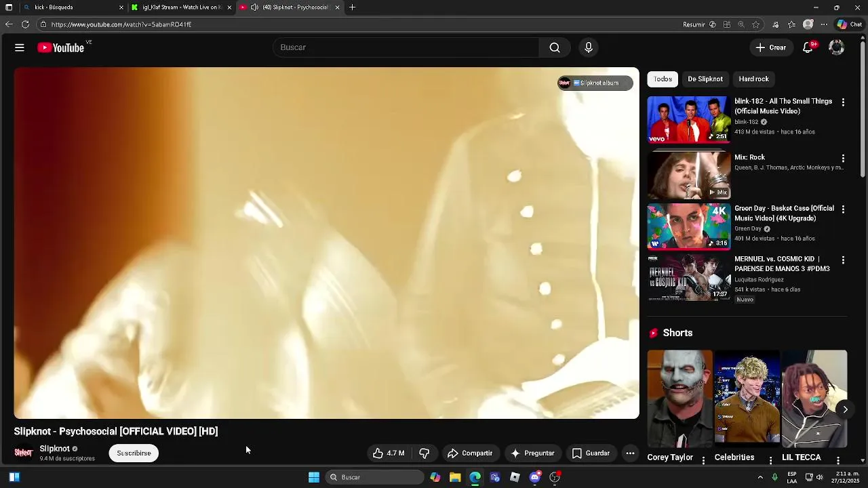This screenshot has height=488, width=868.
Task: Open blink-182 All The Small Things thumbnail
Action: pos(688,119)
